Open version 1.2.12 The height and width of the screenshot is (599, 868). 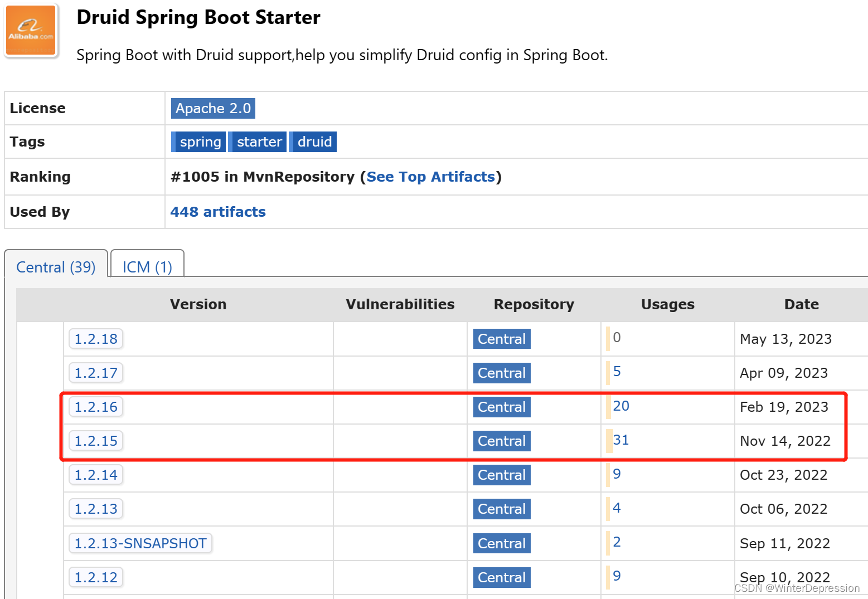96,577
